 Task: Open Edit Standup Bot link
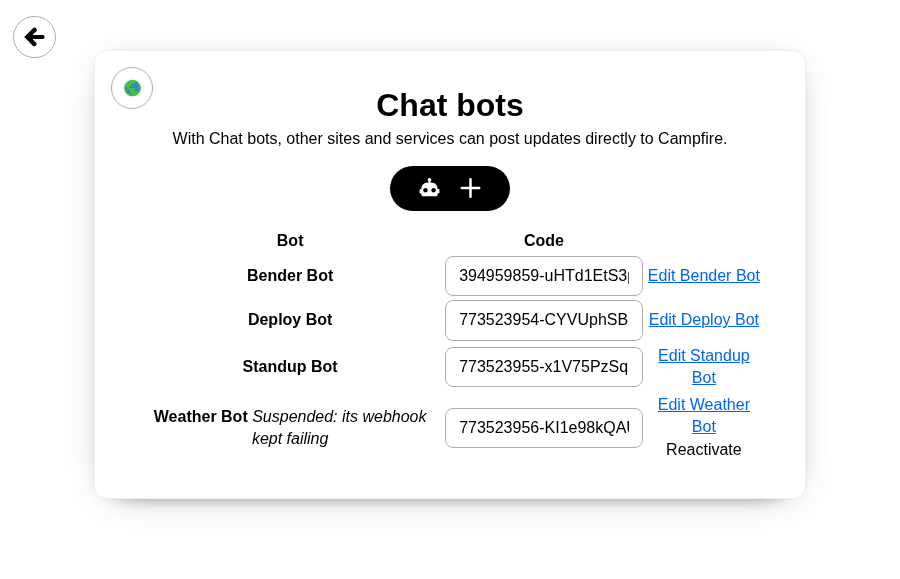(704, 366)
